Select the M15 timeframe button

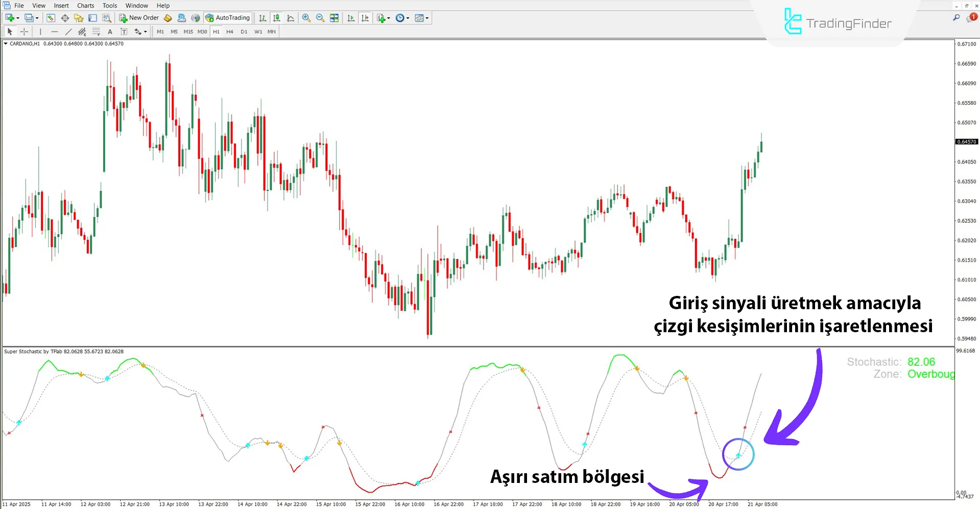(x=188, y=31)
